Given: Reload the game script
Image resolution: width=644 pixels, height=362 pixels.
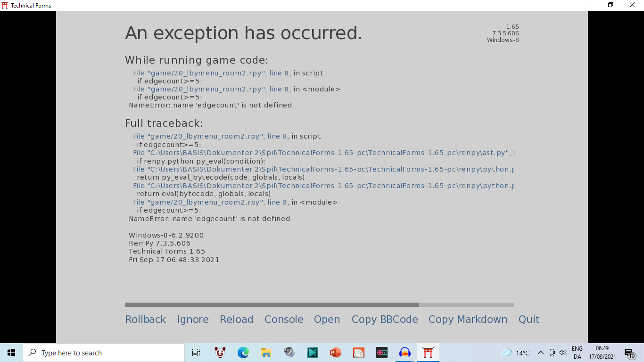Looking at the screenshot, I should click(236, 319).
